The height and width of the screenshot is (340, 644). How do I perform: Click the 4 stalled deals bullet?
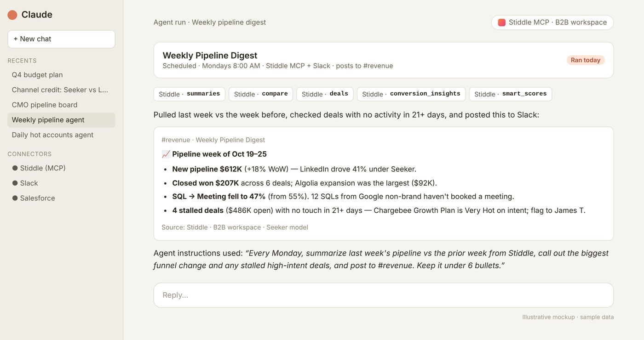pyautogui.click(x=379, y=210)
